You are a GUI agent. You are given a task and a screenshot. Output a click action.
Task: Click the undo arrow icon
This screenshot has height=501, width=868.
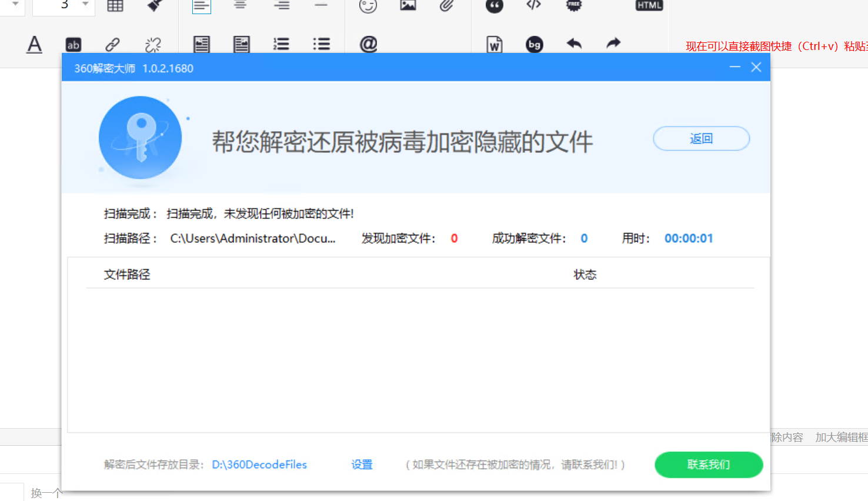[574, 44]
